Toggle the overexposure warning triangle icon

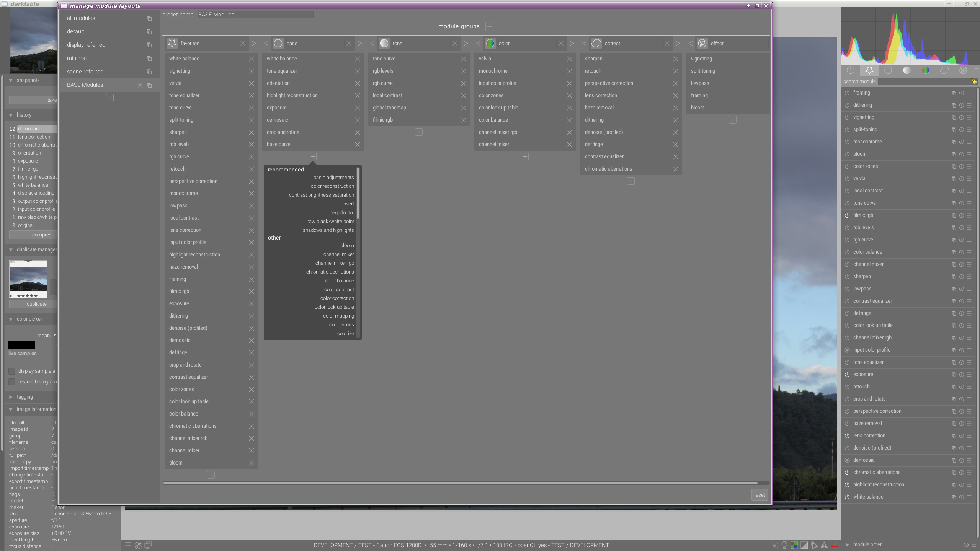[x=824, y=545]
